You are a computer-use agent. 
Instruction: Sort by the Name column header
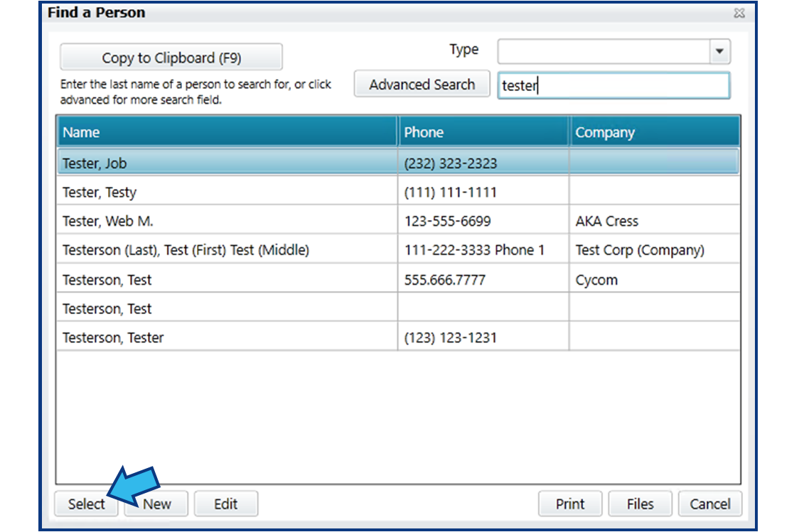tap(227, 132)
